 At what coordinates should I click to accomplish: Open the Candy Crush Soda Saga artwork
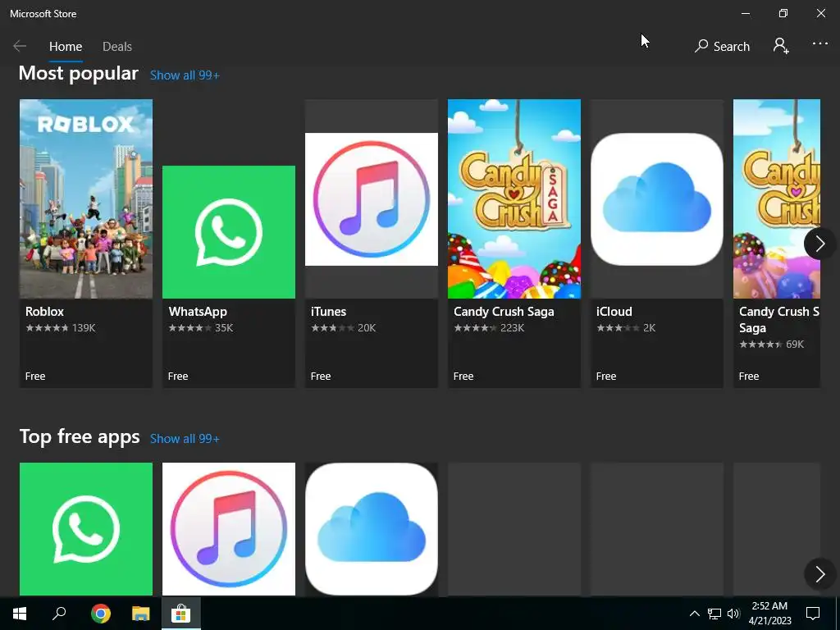coord(776,199)
